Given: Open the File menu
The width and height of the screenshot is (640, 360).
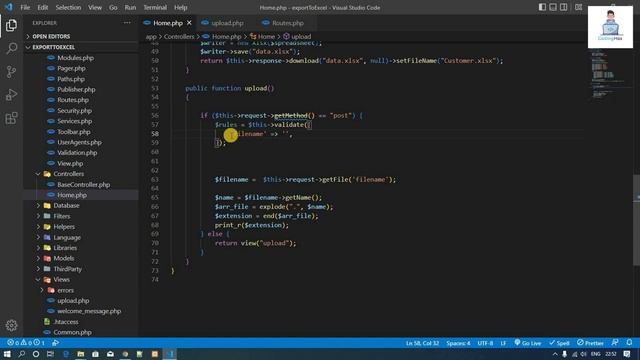Looking at the screenshot, I should (25, 7).
